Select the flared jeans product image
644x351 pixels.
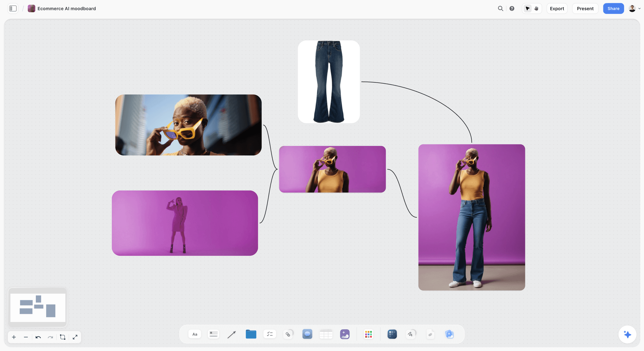329,82
